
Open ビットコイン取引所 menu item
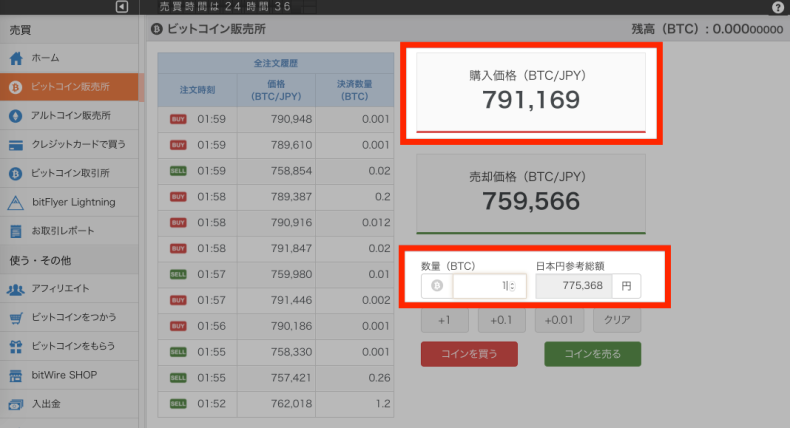[70, 173]
